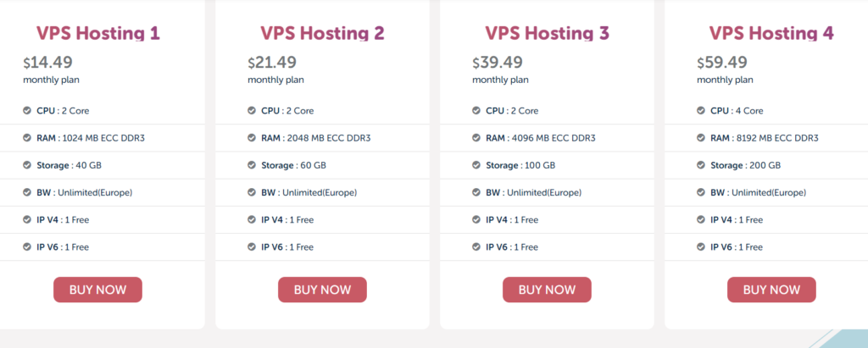Viewport: 868px width, 348px height.
Task: Click the IP V4 checkmark icon in VPS Hosting 1
Action: pyautogui.click(x=27, y=219)
